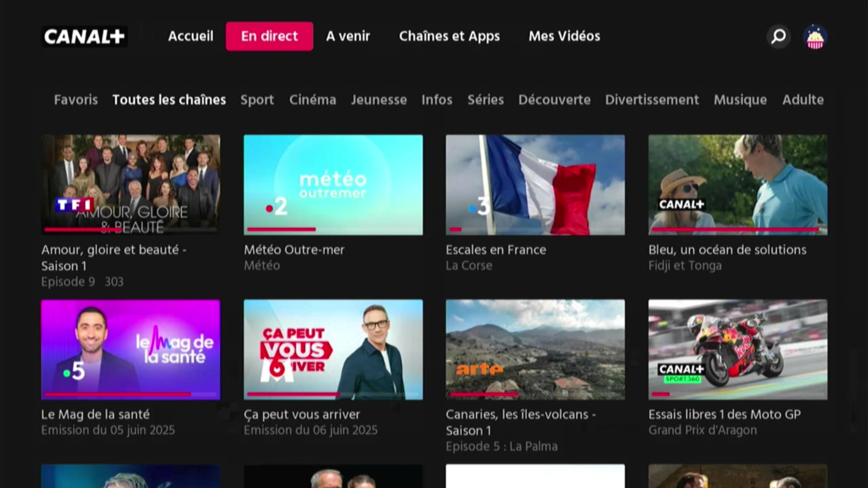The height and width of the screenshot is (488, 868).
Task: Click subtitle 'Météo' under Météo Outre-mer
Action: click(262, 265)
